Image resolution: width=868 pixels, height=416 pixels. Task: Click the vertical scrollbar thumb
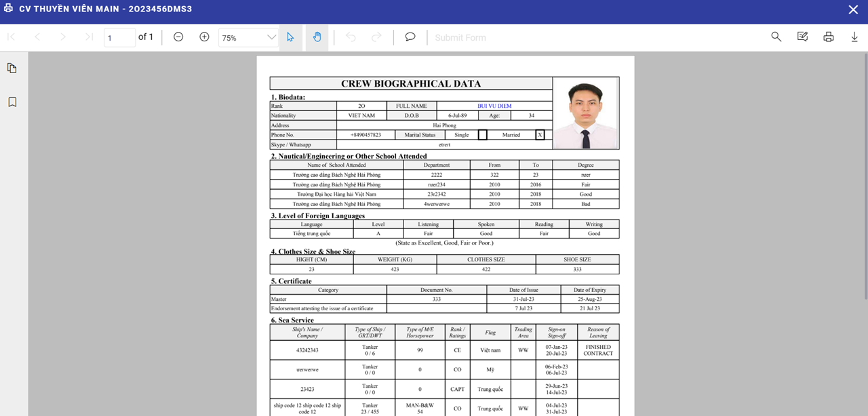click(865, 176)
